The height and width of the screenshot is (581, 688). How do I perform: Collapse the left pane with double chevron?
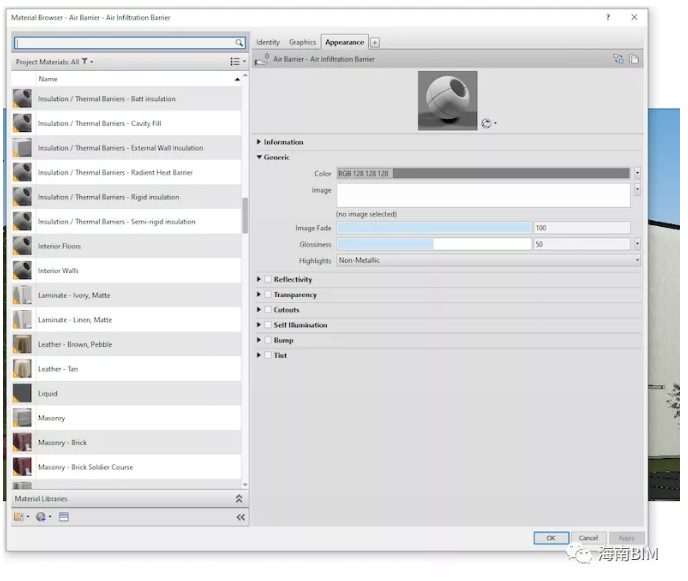pos(240,518)
